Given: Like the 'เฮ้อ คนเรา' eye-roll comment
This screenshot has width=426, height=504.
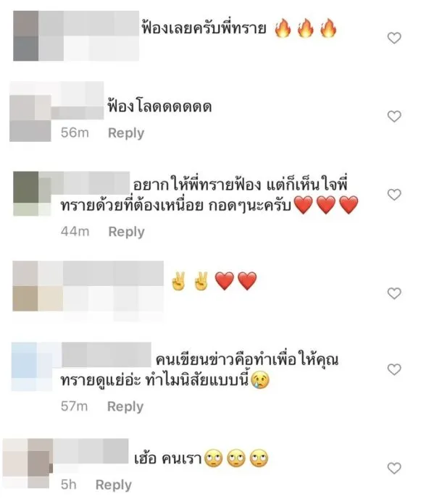Looking at the screenshot, I should tap(394, 468).
